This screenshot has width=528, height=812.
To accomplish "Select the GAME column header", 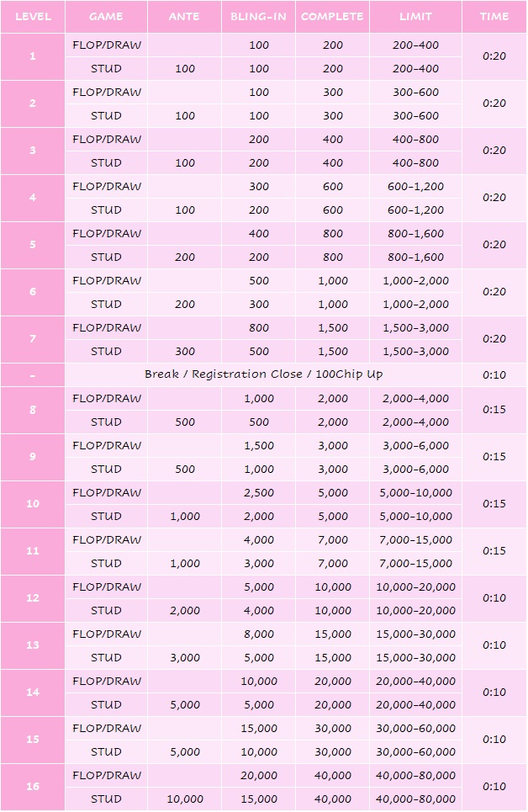I will click(x=106, y=17).
